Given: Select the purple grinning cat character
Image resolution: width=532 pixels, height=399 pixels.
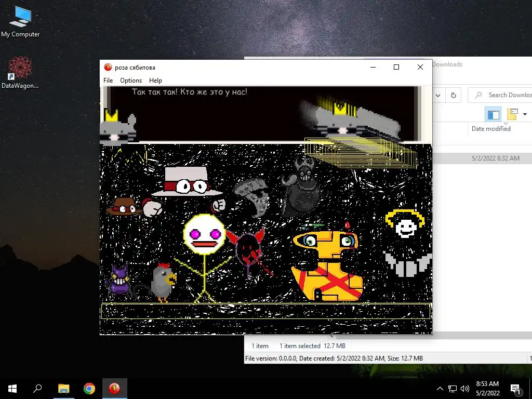Looking at the screenshot, I should [x=118, y=281].
